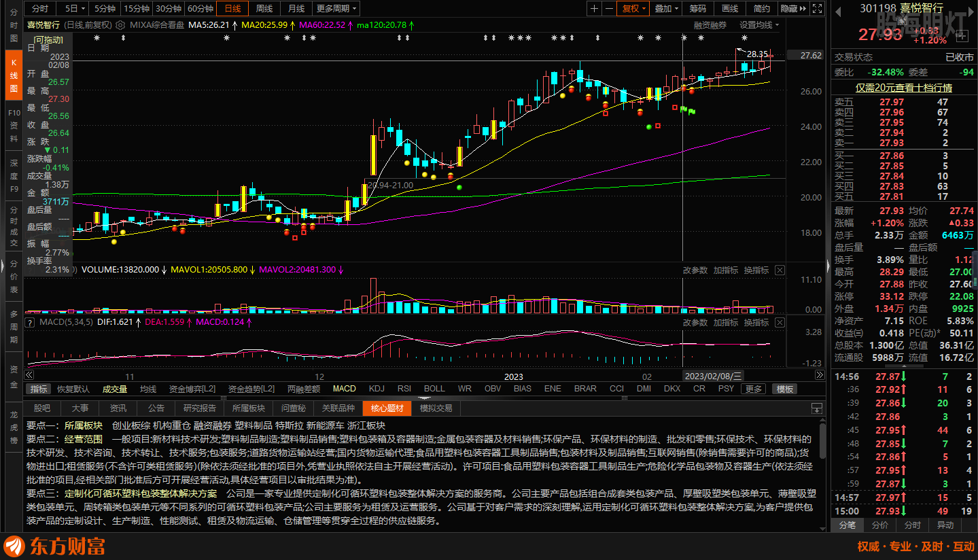Select the 股吧 tab

[42, 408]
